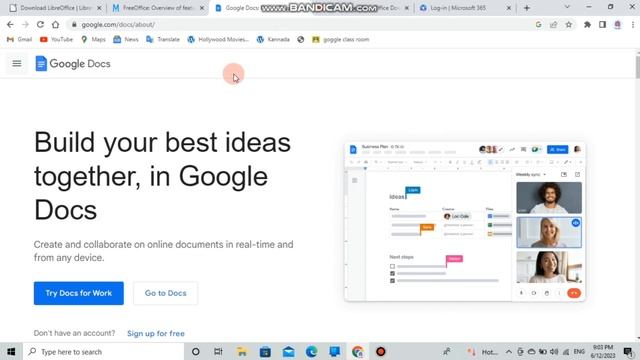Open Cortana circle icon in taskbar
The image size is (640, 360).
(196, 351)
